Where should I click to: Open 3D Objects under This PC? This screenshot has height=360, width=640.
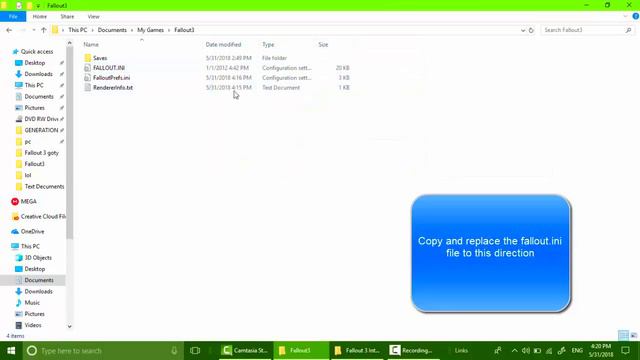click(x=38, y=258)
